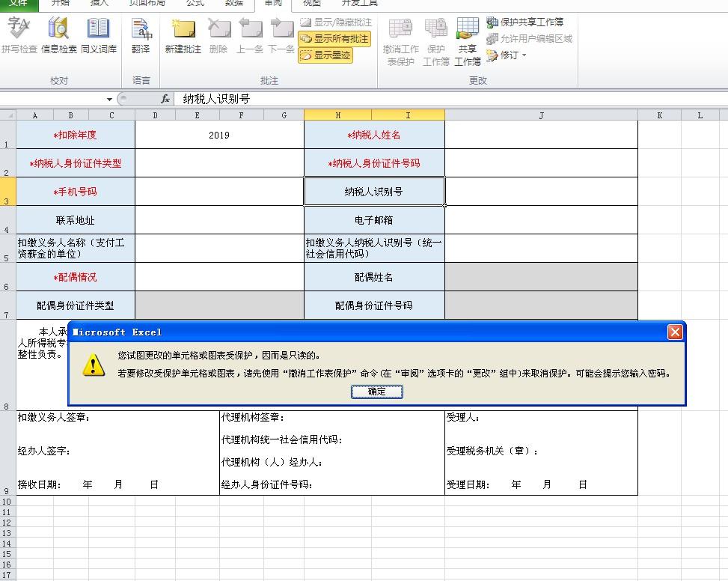Close the Microsoft Excel dialog
This screenshot has height=581, width=728.
click(x=675, y=332)
